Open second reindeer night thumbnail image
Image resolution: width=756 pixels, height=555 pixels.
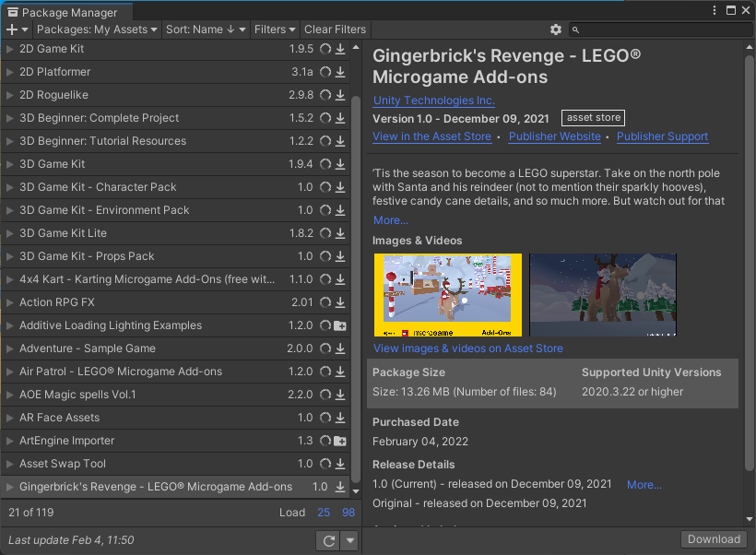tap(603, 295)
